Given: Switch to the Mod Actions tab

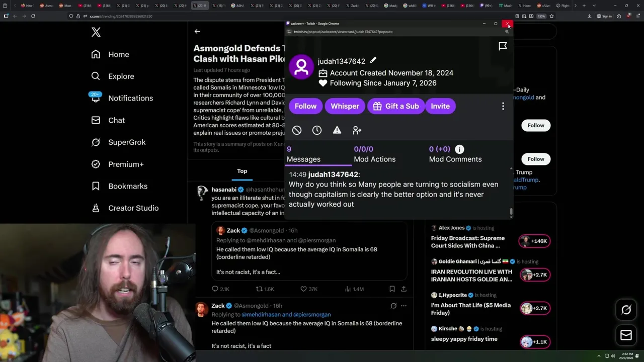Looking at the screenshot, I should click(374, 154).
